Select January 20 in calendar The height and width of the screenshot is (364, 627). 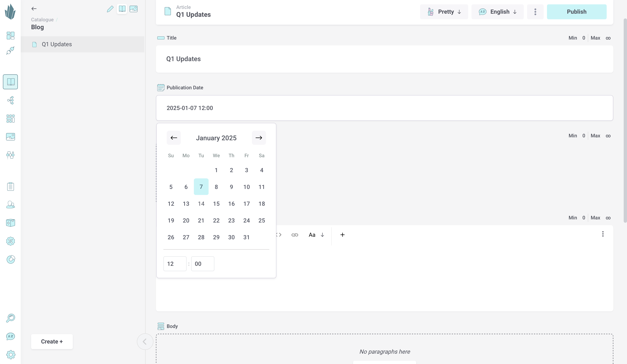tap(186, 221)
